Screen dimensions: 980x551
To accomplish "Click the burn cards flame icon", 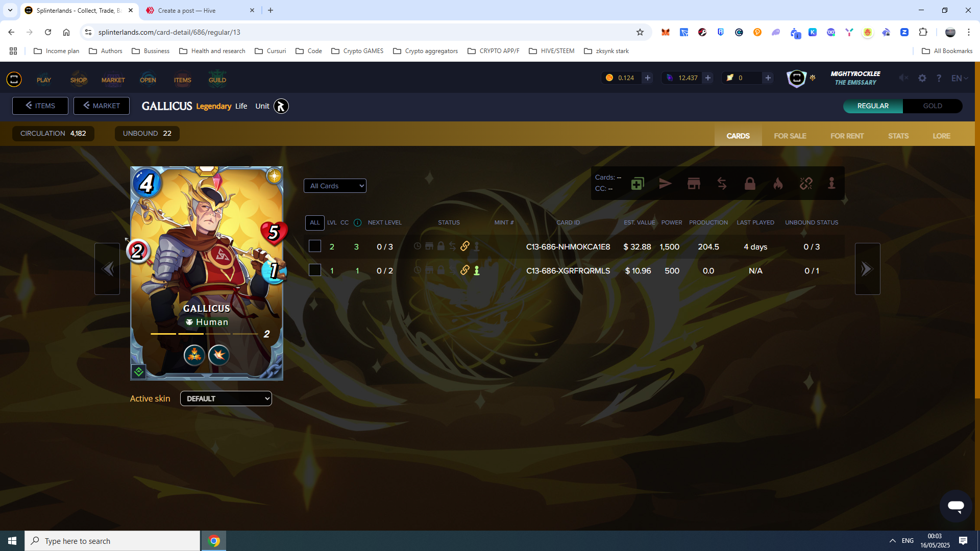I will 778,184.
